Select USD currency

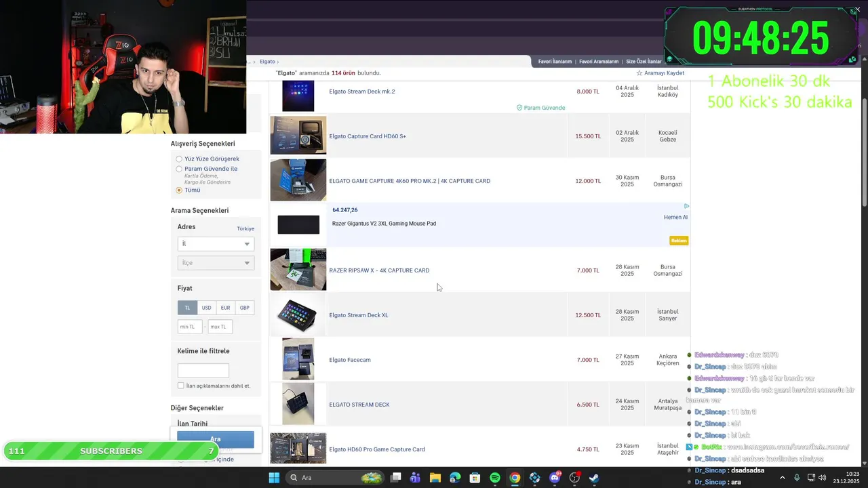pos(206,308)
